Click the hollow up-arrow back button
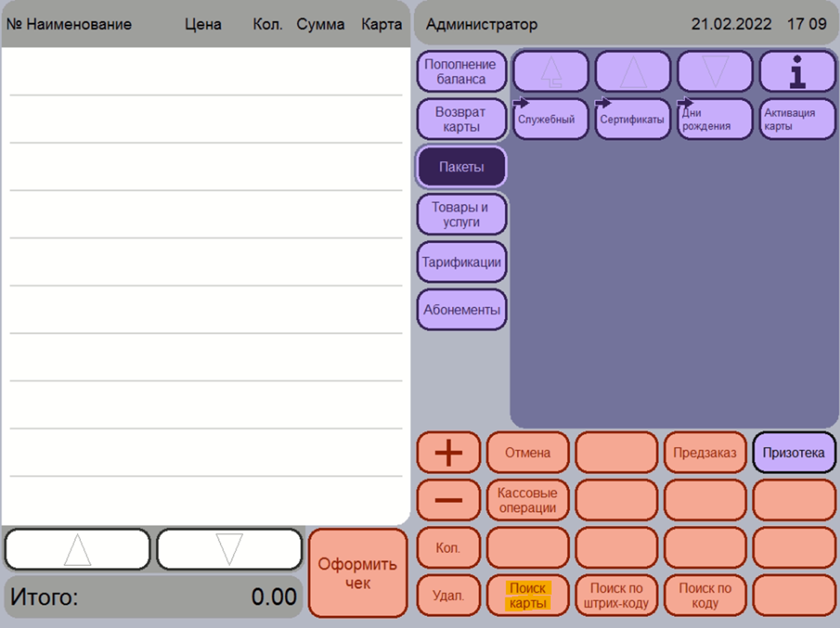840x628 pixels. (551, 72)
